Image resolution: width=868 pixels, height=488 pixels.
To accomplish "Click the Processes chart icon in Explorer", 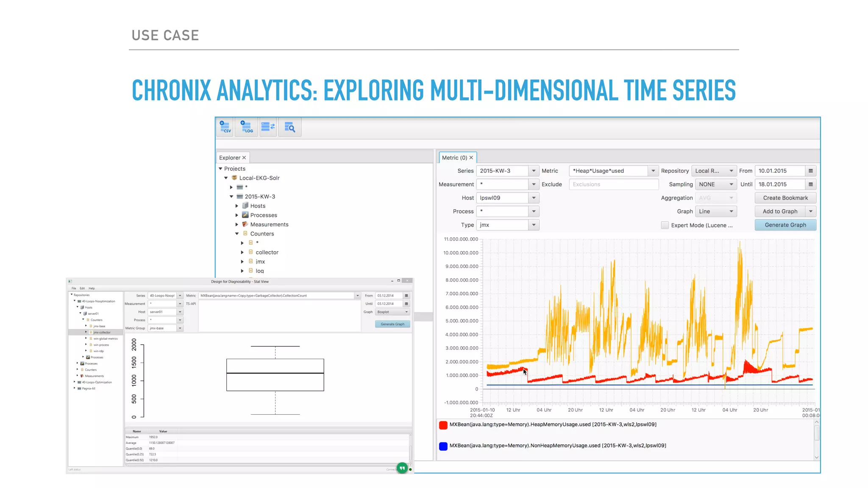I will tap(245, 215).
